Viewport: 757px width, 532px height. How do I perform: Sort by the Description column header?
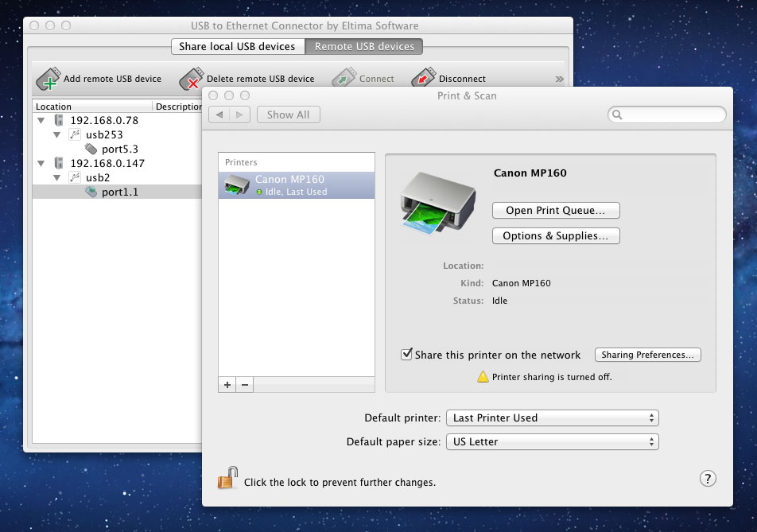(177, 107)
